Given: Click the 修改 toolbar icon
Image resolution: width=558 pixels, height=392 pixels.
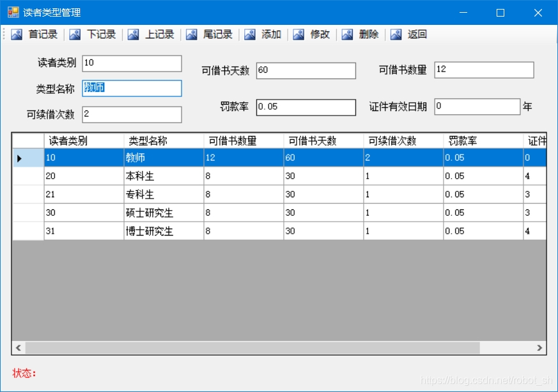Looking at the screenshot, I should pyautogui.click(x=298, y=34).
